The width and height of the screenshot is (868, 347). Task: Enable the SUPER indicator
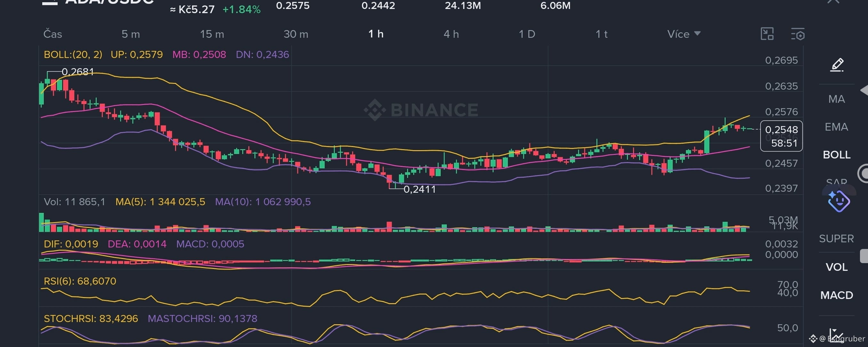coord(836,238)
